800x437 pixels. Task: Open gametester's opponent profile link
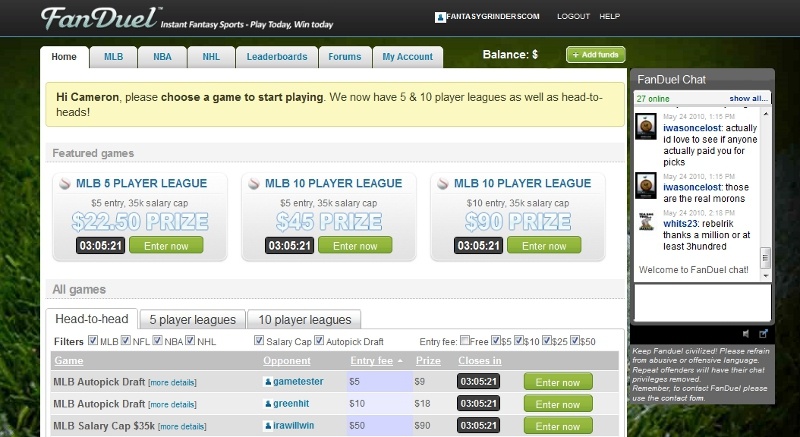tap(298, 381)
